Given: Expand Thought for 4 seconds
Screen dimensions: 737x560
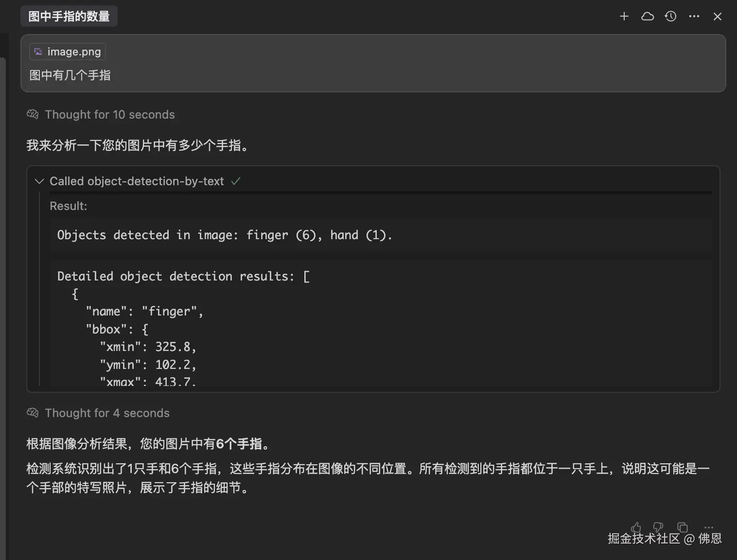Looking at the screenshot, I should (x=107, y=413).
